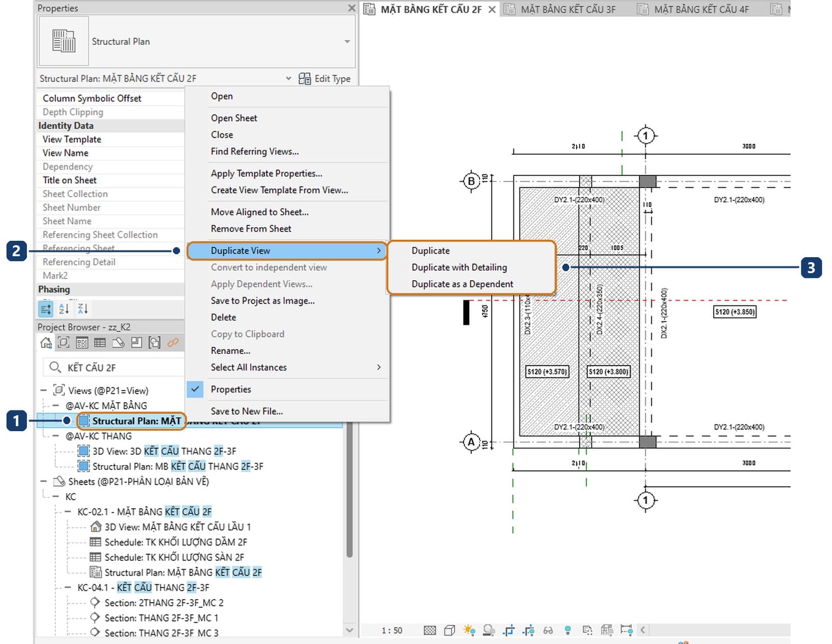Viewport: 832px width, 644px height.
Task: Click Open Sheet in context menu
Action: 234,118
